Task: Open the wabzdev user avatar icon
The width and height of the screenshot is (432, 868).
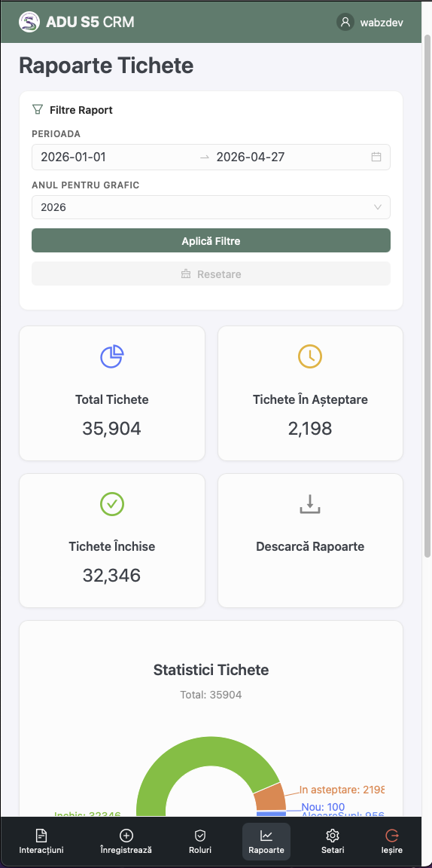Action: (x=345, y=22)
